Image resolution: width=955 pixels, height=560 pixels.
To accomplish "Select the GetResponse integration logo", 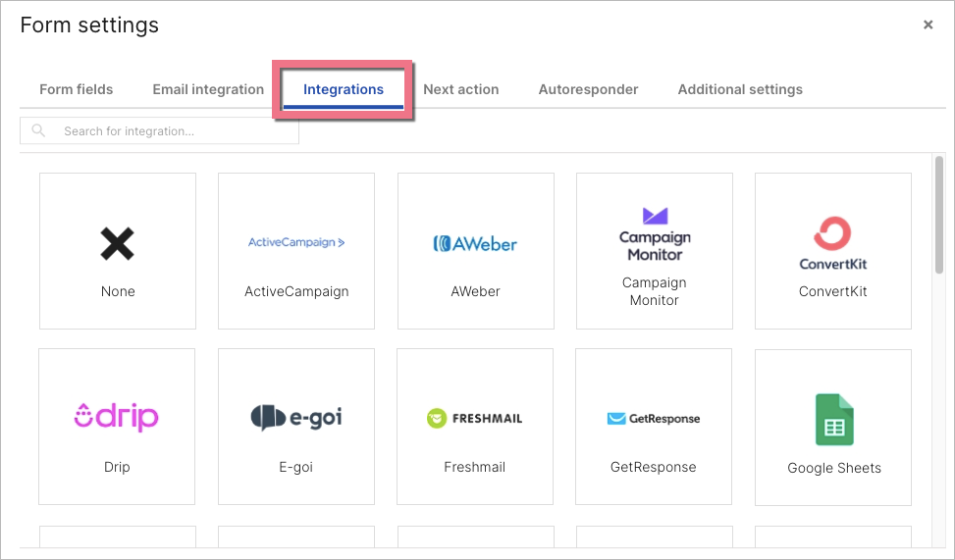I will (x=654, y=419).
